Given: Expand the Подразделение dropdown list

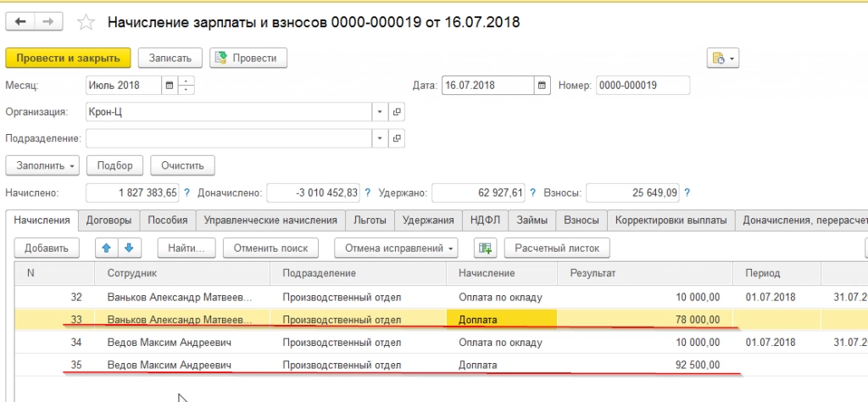Looking at the screenshot, I should coord(380,138).
